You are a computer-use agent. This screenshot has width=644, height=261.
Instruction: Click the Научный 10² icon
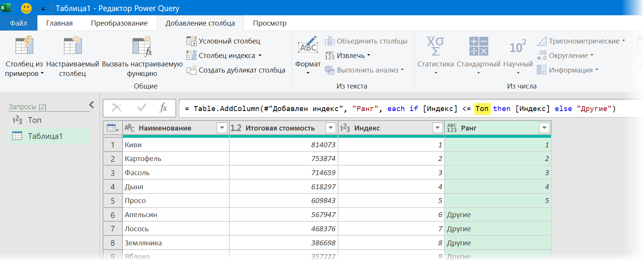[518, 46]
